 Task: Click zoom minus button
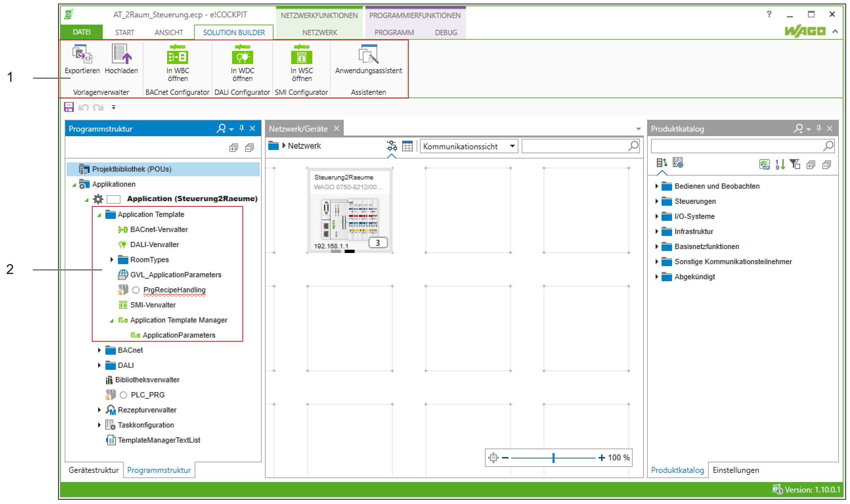(x=505, y=458)
